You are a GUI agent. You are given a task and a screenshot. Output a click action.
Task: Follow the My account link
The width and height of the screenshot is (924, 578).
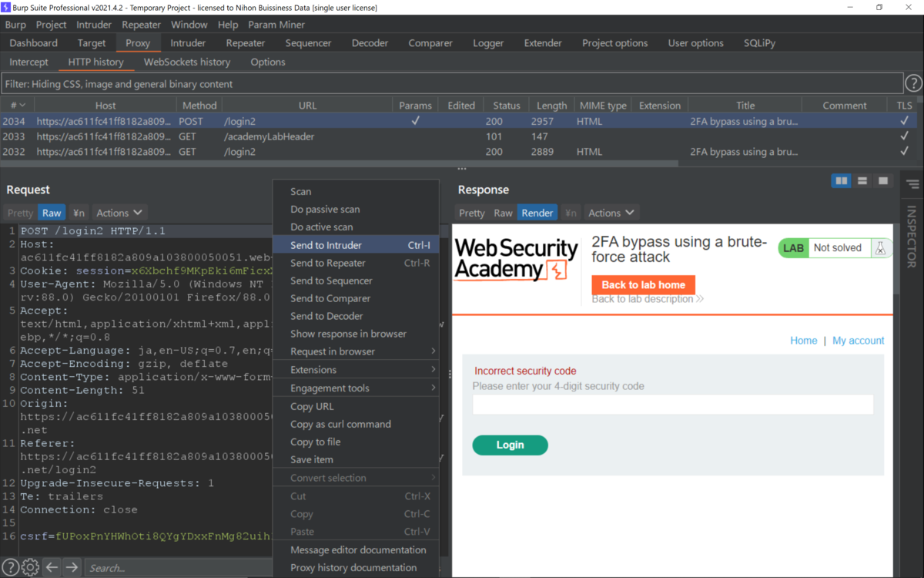point(859,340)
